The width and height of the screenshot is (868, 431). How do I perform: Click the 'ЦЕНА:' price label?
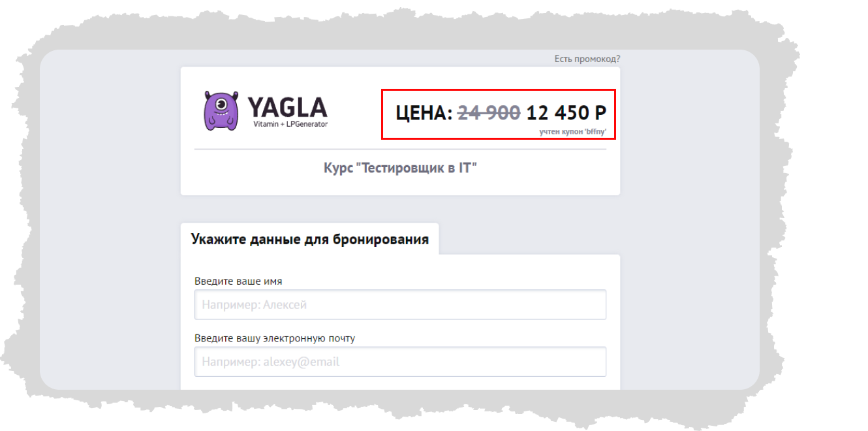point(424,113)
